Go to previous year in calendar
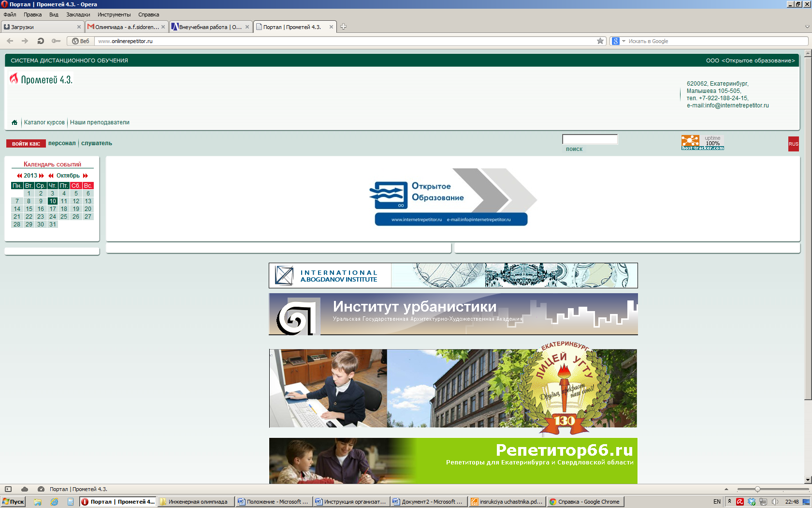Image resolution: width=812 pixels, height=508 pixels. [19, 176]
